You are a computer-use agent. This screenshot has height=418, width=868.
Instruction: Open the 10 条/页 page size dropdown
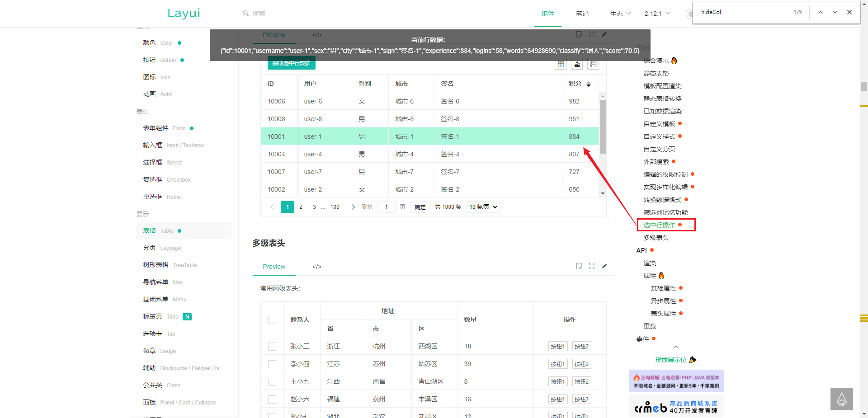(482, 207)
